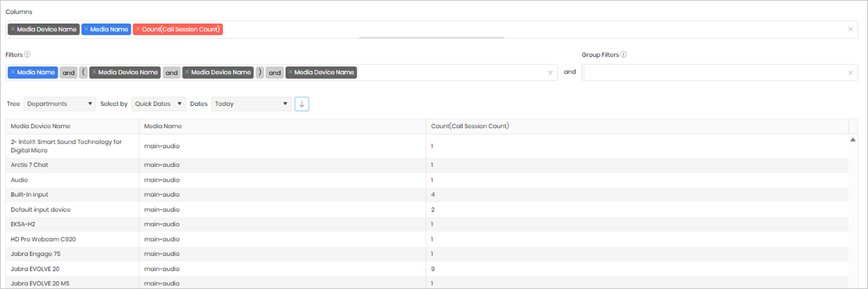Viewport: 868px width, 289px height.
Task: Click the empty area of the Filters input
Action: (449, 72)
